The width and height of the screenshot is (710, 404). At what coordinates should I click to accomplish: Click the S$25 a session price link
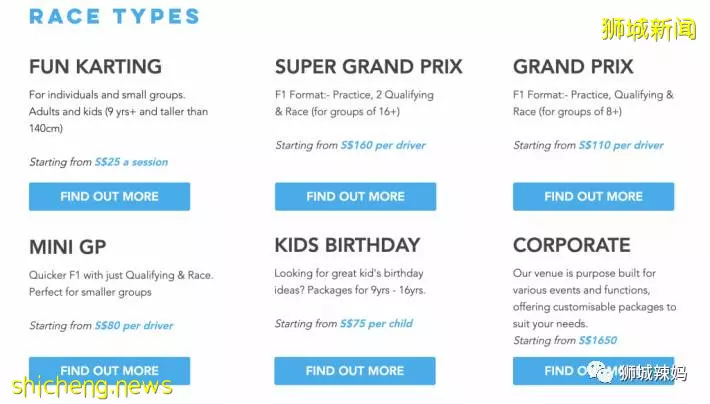point(131,162)
